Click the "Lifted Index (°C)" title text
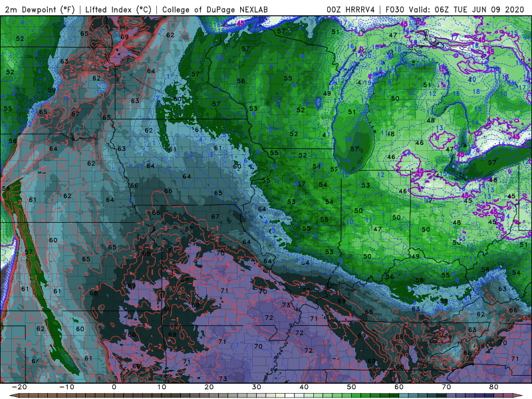Image resolution: width=532 pixels, height=399 pixels. pyautogui.click(x=118, y=10)
